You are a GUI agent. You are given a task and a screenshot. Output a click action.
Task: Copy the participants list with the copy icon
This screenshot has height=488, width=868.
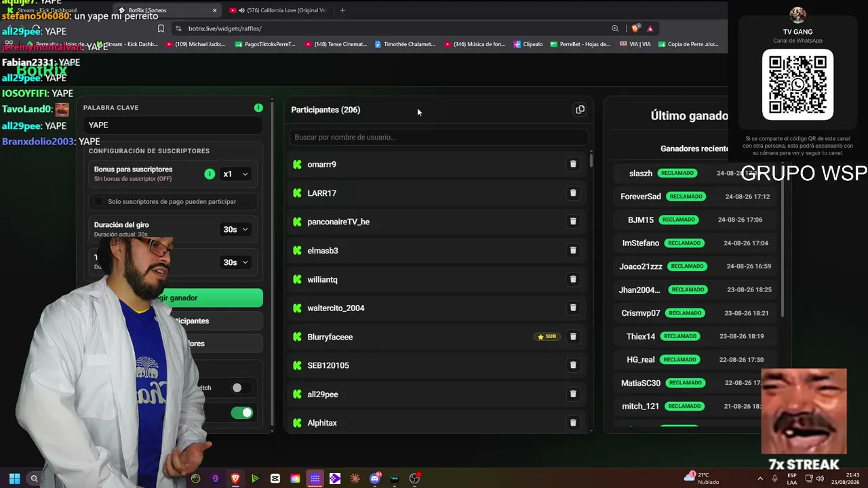[580, 110]
